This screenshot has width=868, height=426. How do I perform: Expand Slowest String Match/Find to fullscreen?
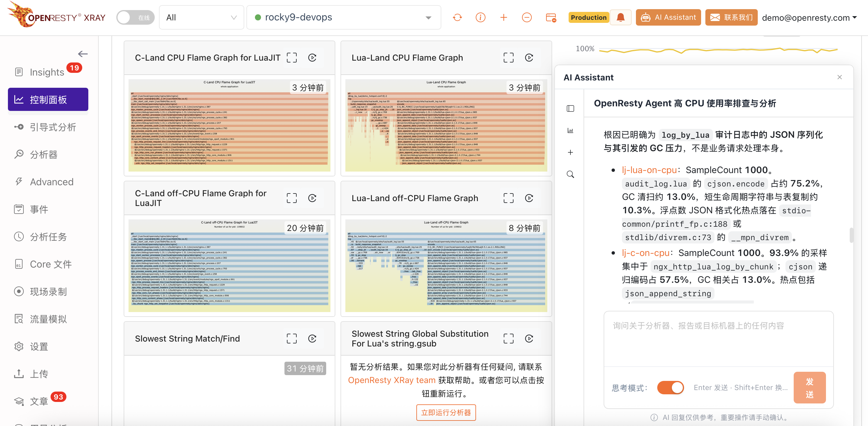tap(292, 339)
